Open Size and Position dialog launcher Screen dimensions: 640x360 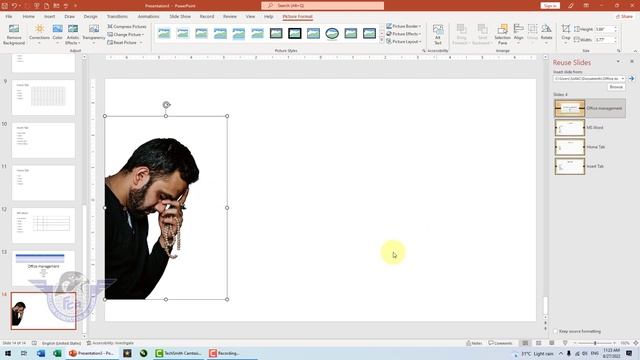pos(619,51)
